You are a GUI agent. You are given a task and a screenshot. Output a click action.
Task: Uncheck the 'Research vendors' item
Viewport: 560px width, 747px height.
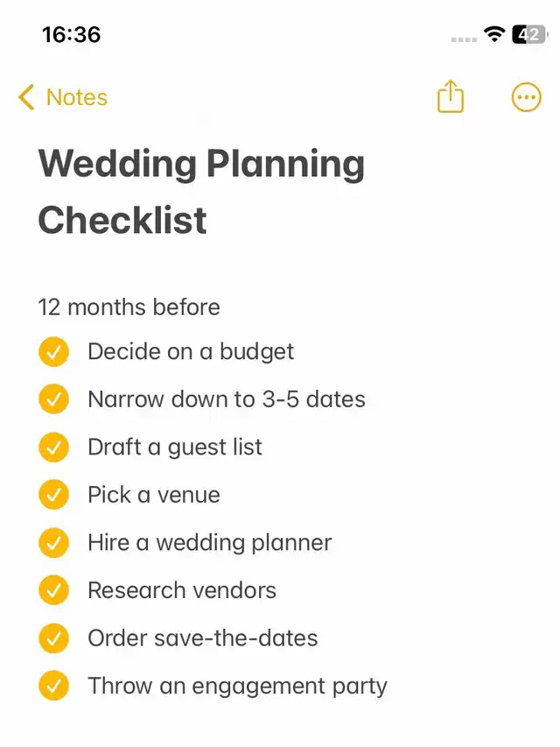coord(53,590)
